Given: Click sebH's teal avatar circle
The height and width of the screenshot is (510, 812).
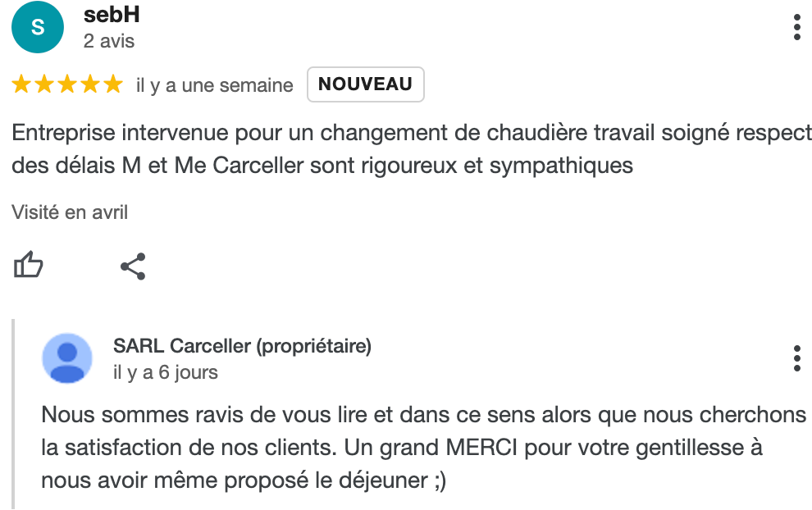Looking at the screenshot, I should click(38, 27).
